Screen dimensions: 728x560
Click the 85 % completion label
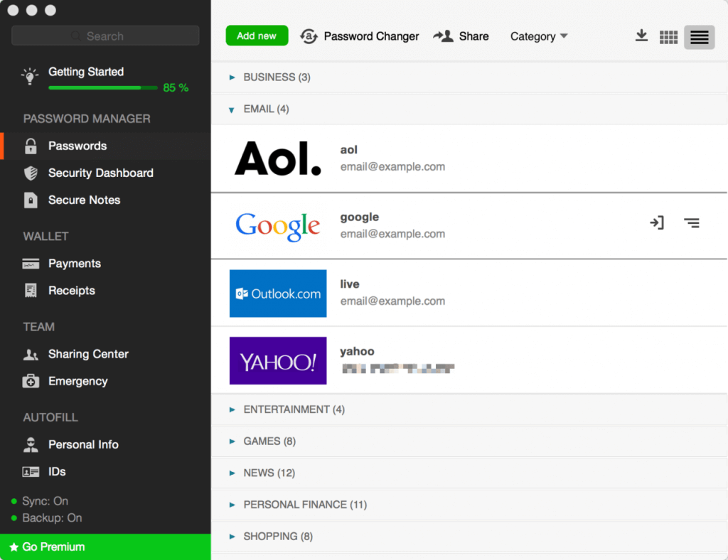pos(176,87)
